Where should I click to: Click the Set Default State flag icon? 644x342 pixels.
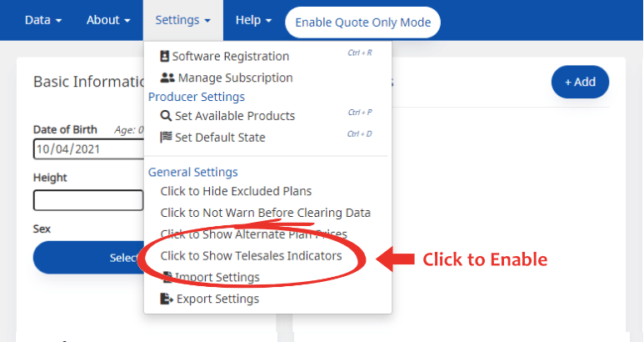coord(166,137)
